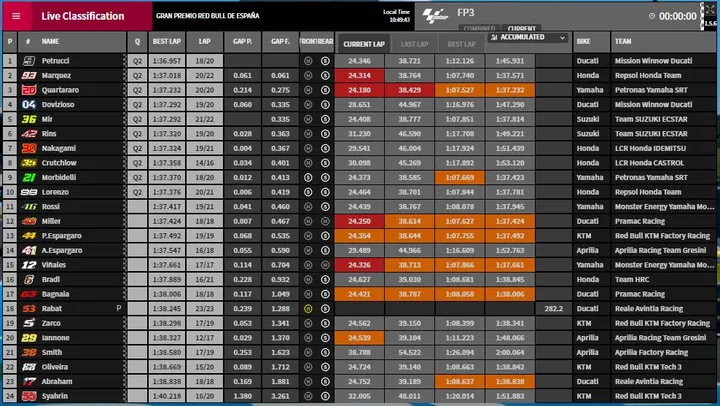This screenshot has height=406, width=720.
Task: Click Rossi's front tyre icon
Action: tap(308, 207)
